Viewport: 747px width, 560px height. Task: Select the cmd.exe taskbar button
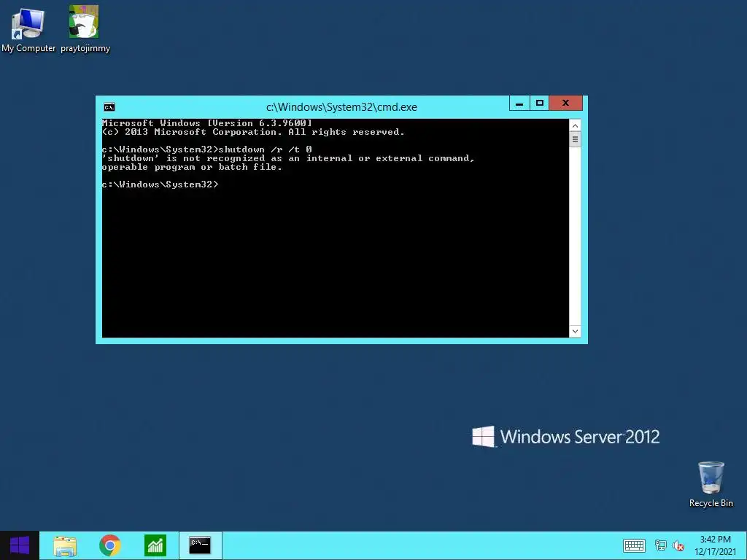(x=200, y=545)
